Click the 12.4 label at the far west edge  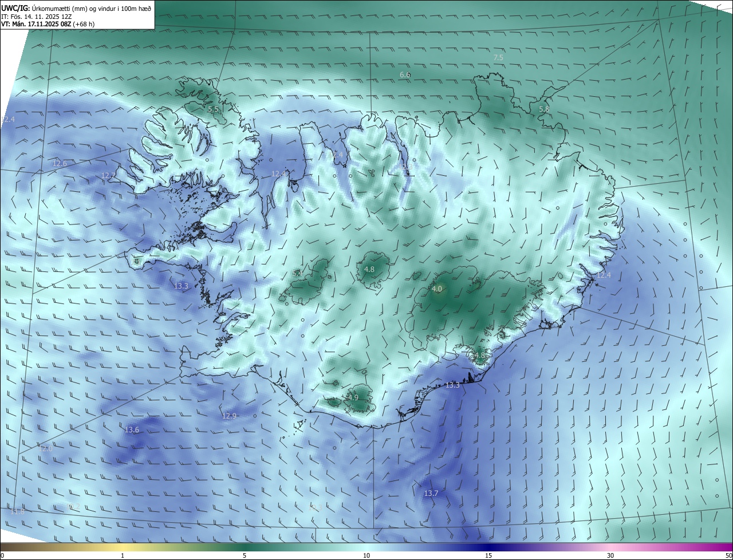point(8,119)
